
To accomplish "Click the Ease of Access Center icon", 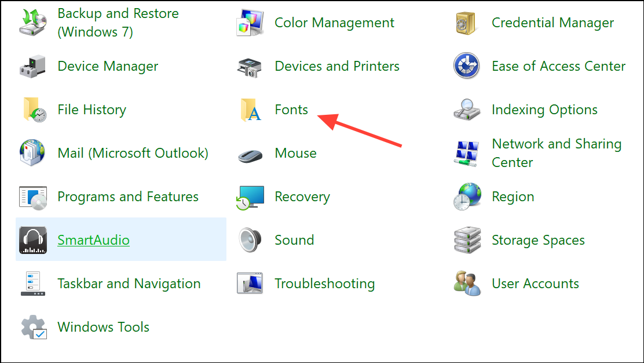I will [x=467, y=66].
